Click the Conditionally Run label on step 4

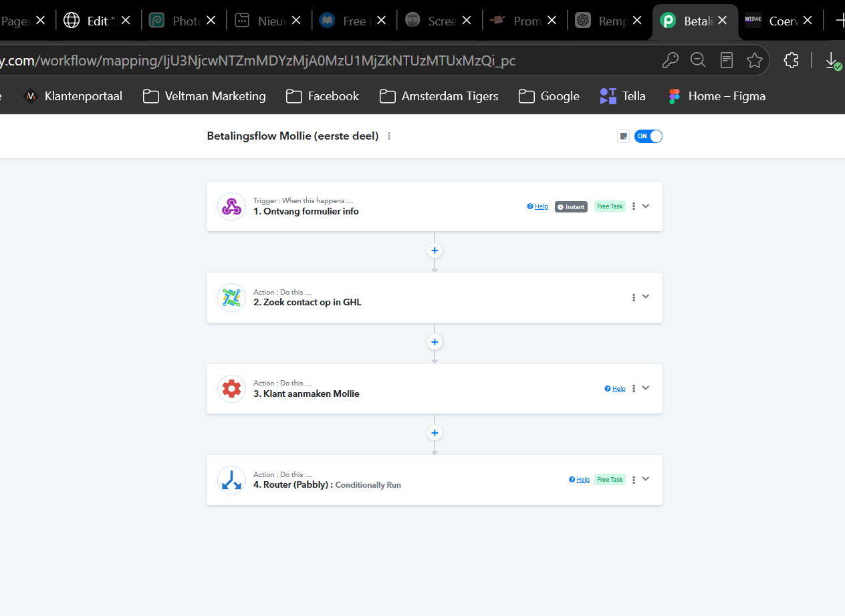368,485
